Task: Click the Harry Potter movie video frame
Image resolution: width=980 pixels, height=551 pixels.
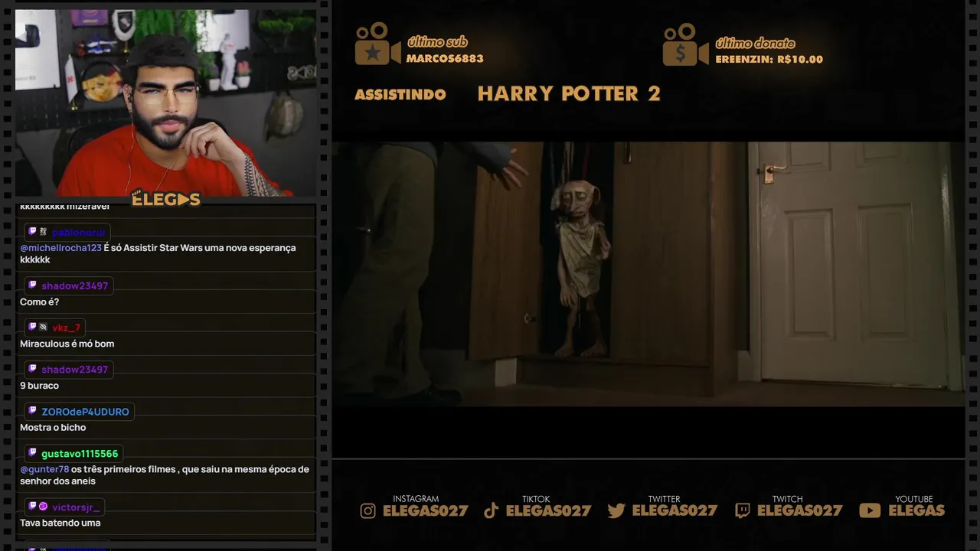Action: [x=648, y=274]
